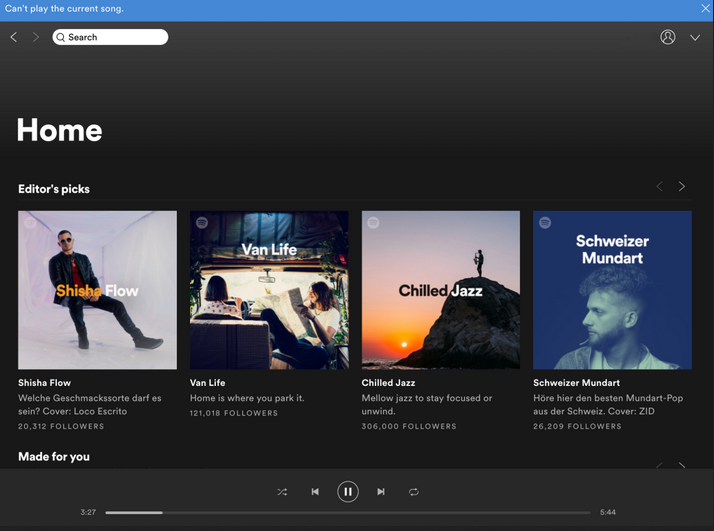Go forward with the right navigation arrow
Image resolution: width=714 pixels, height=531 pixels.
tap(36, 37)
